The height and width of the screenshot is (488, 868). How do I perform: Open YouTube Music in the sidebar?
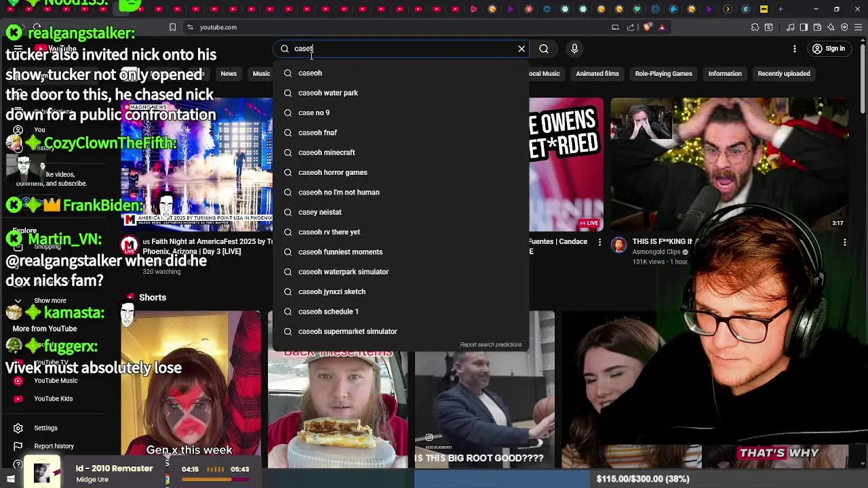coord(56,381)
